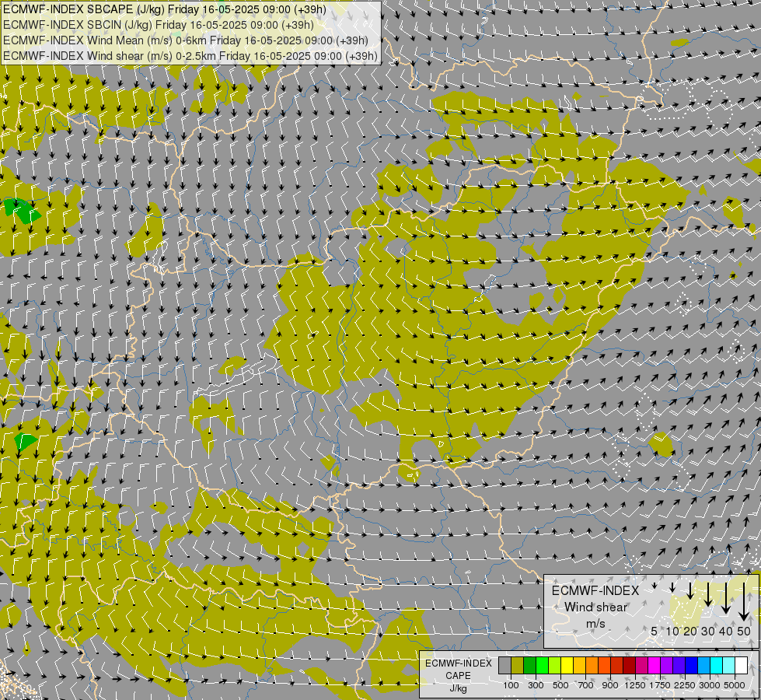Click the SBCIN title line
Viewport: 761px width, 700px height.
(x=159, y=25)
